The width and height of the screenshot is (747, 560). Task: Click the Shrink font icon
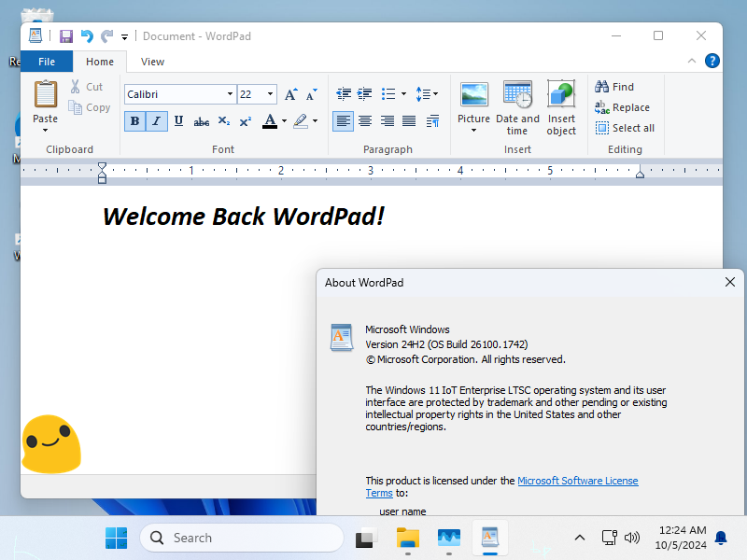click(312, 94)
